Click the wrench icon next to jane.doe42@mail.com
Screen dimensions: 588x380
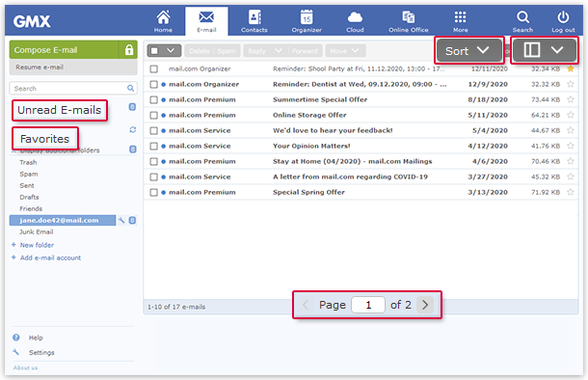121,220
